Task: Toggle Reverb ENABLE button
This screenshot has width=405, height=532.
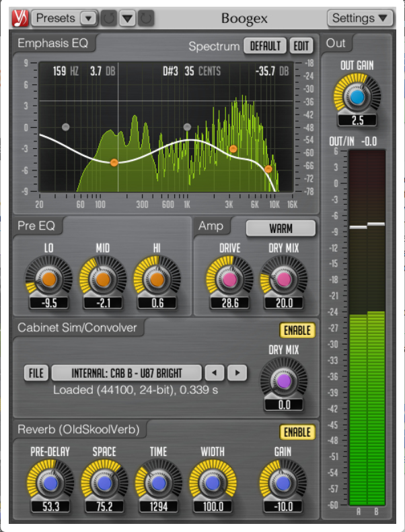Action: click(x=297, y=432)
